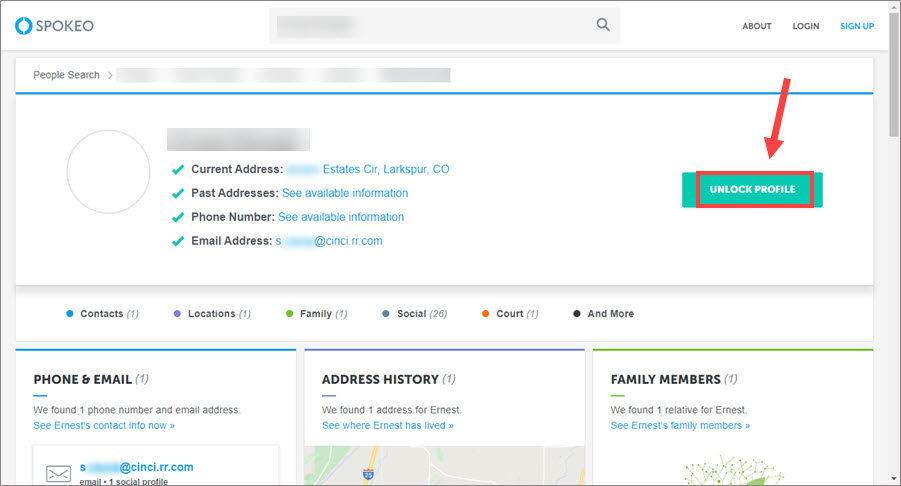Select the Court (1) tab

coord(510,314)
